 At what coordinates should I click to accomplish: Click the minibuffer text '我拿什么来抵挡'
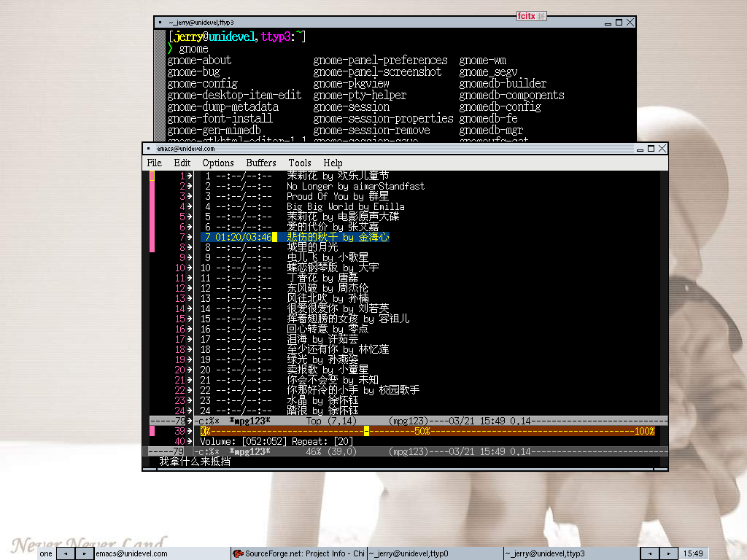coord(195,462)
